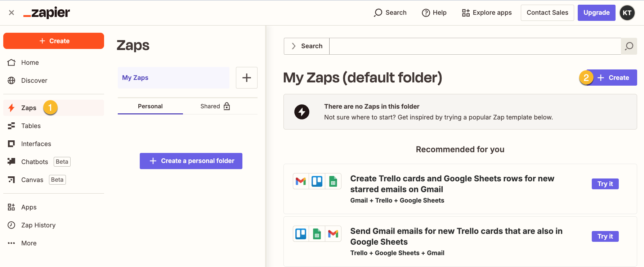Expand the Search filter chevron
The image size is (644, 267).
pyautogui.click(x=294, y=46)
